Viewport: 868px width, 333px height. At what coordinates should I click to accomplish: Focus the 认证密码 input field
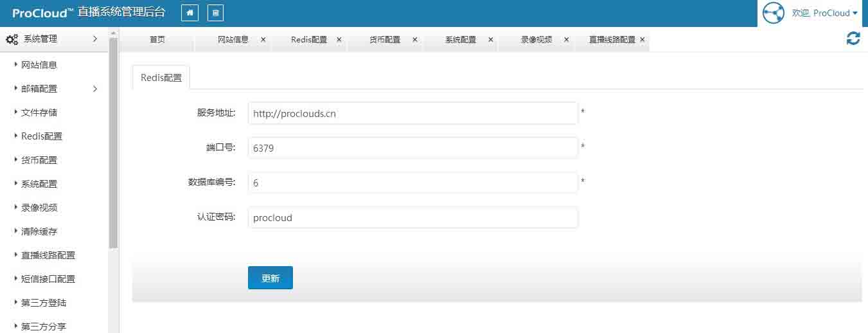[412, 217]
